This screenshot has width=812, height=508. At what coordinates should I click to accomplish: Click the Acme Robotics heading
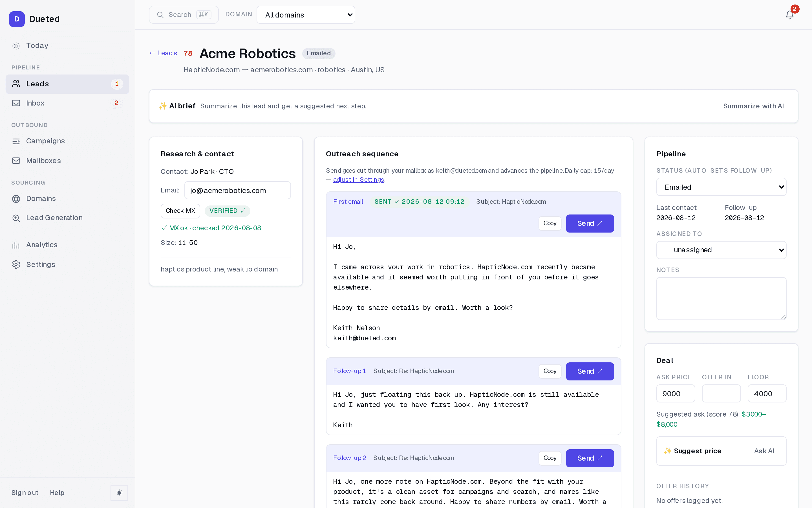tap(248, 53)
